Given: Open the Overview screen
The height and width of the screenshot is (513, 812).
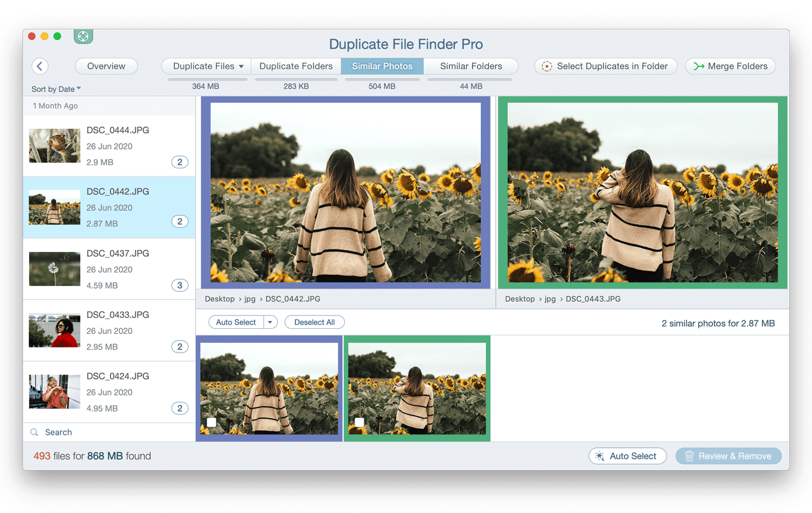Looking at the screenshot, I should point(106,66).
